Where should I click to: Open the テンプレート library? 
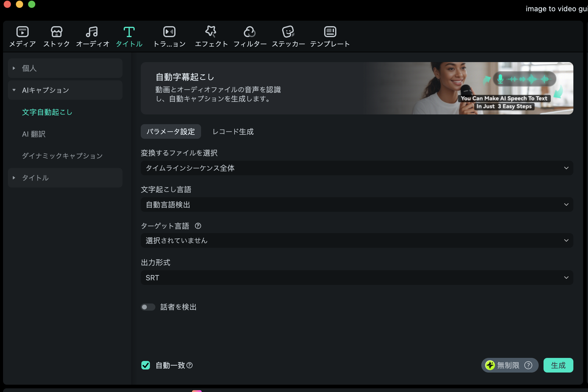[x=329, y=36]
